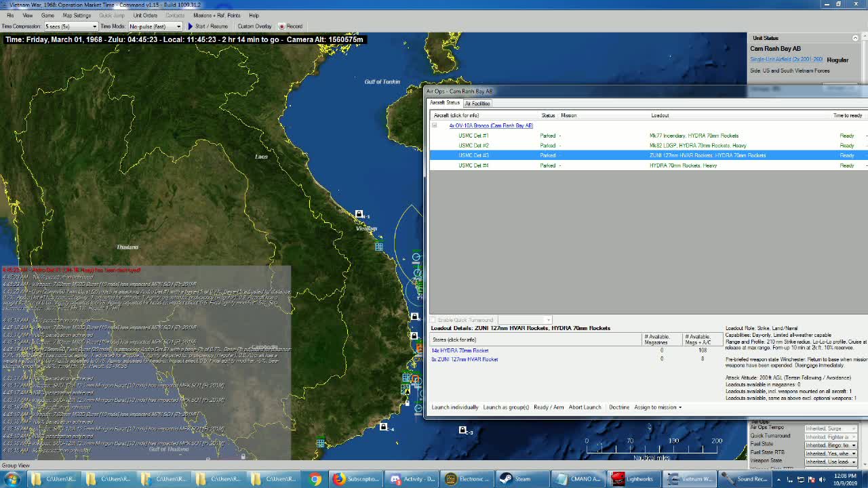Viewport: 868px width, 488px height.
Task: Open the CMANO taskbar window
Action: [578, 479]
